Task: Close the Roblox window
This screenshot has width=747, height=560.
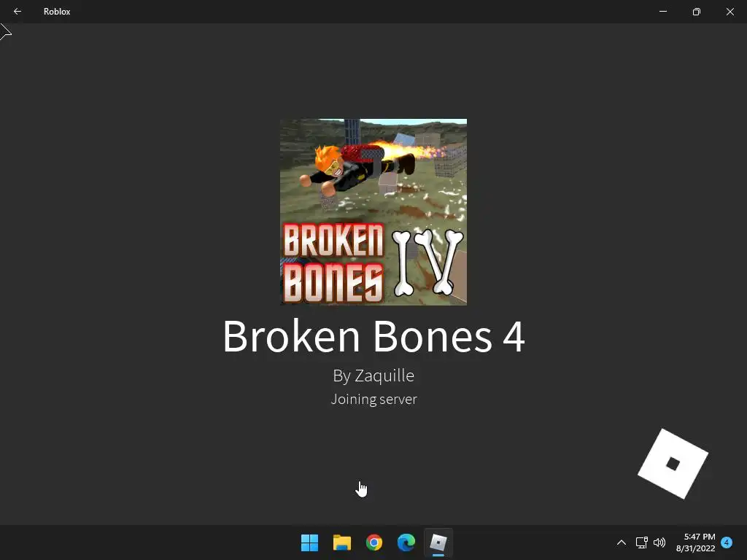Action: [729, 12]
